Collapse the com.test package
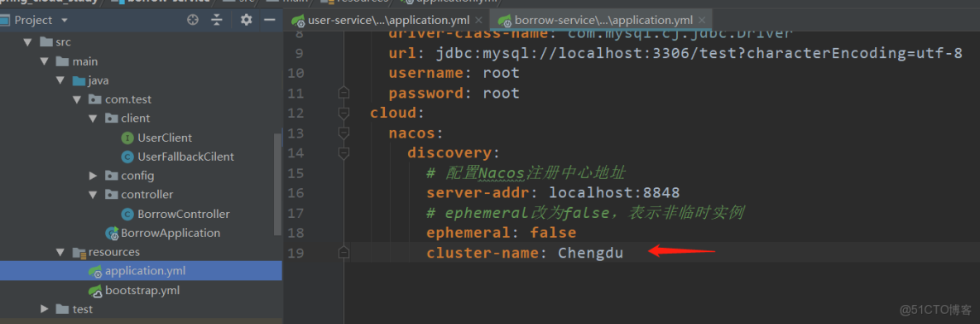The image size is (980, 324). (x=76, y=99)
